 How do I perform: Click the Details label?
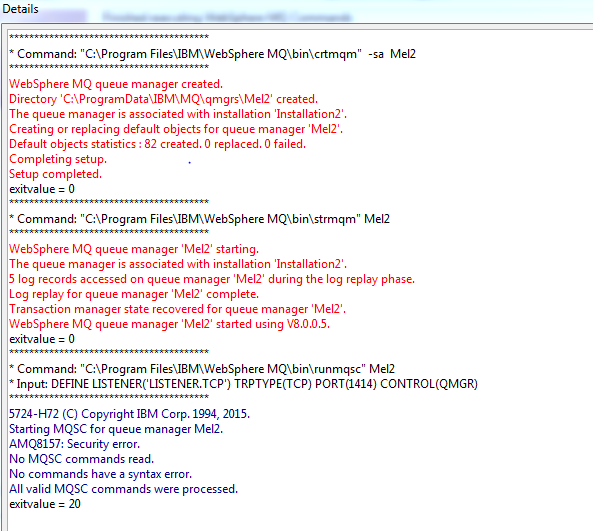(20, 9)
